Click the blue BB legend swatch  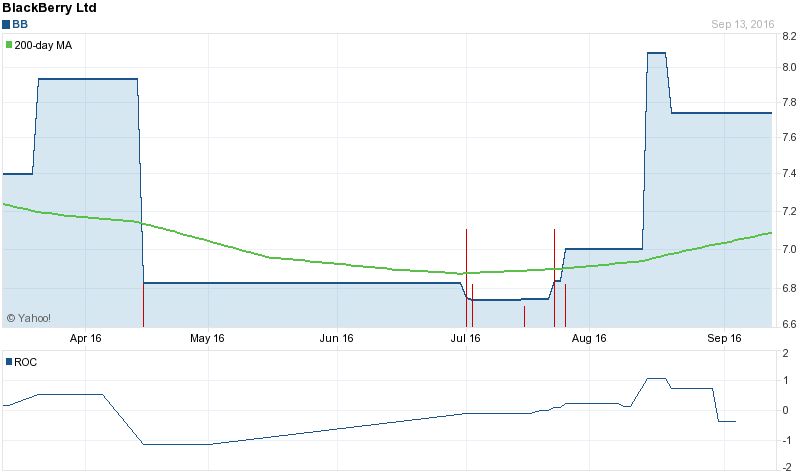click(6, 24)
